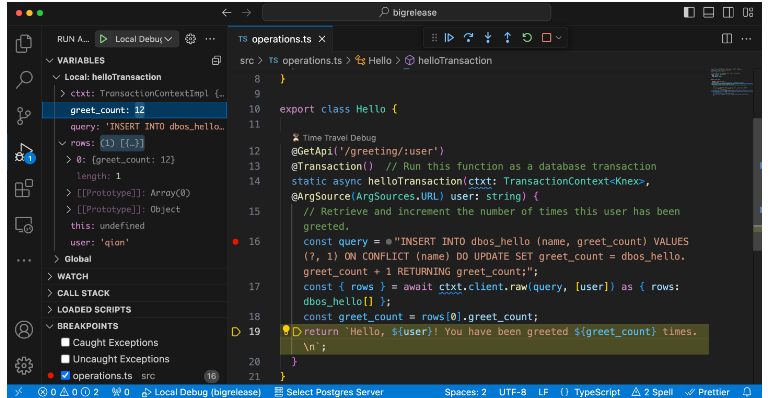Collapse the BREAKPOINTS section

[50, 326]
